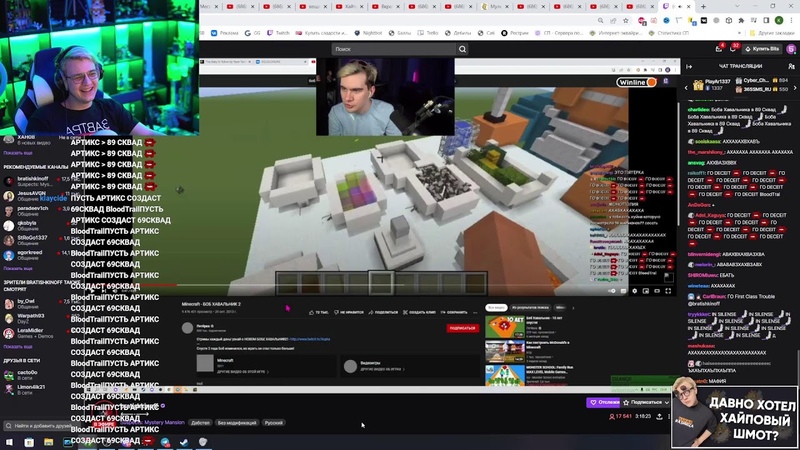Open the Twitch bookmark in bookmarks bar
This screenshot has width=800, height=450.
(x=279, y=33)
